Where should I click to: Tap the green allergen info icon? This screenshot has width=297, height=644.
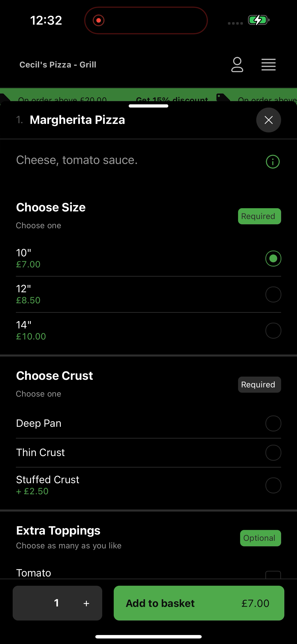point(273,162)
